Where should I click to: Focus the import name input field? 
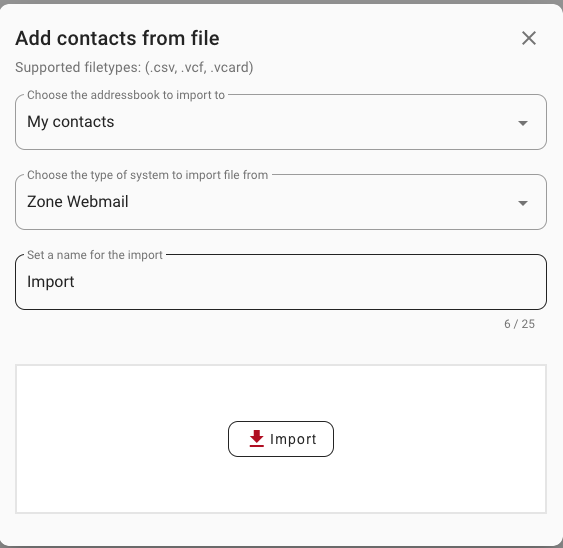281,282
